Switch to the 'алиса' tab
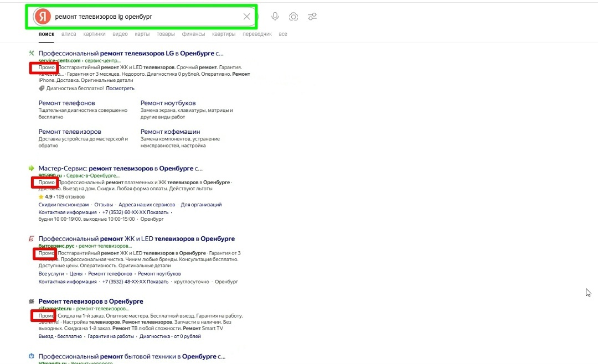This screenshot has width=598, height=364. [x=69, y=34]
